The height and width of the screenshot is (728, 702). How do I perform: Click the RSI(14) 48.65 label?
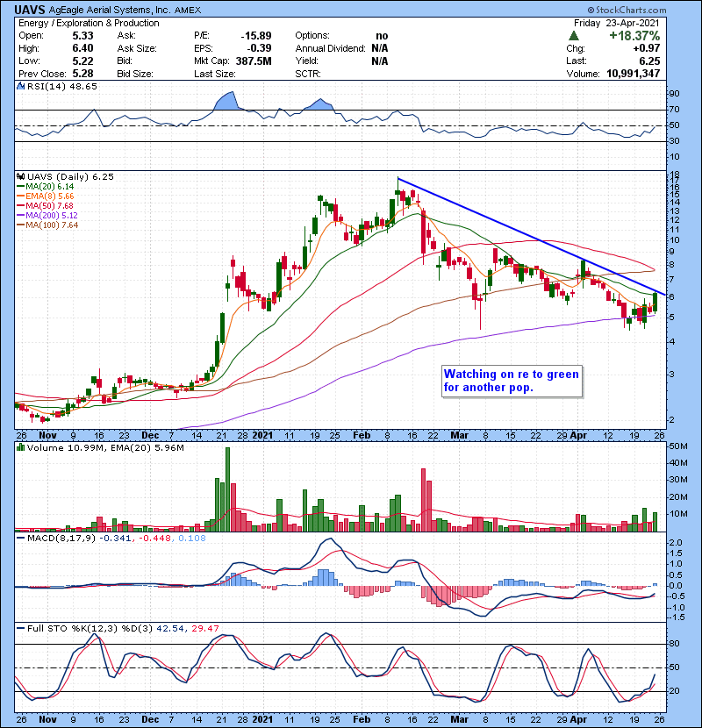[61, 86]
